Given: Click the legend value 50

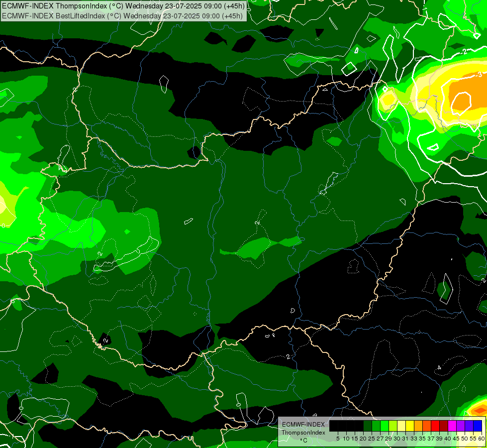Looking at the screenshot, I should (465, 439).
